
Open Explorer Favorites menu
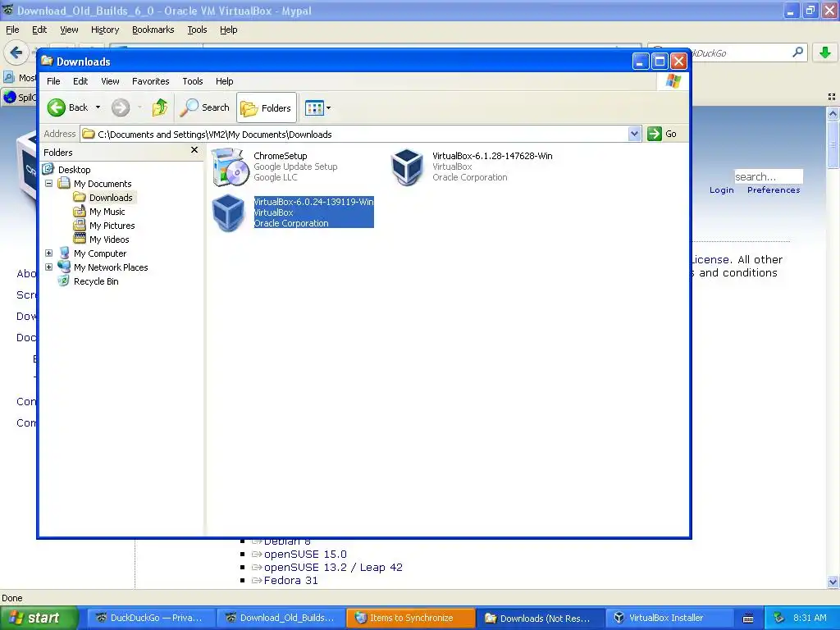[x=151, y=81]
